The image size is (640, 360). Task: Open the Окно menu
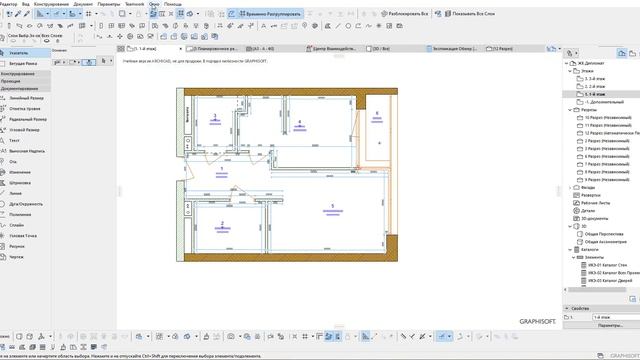(154, 4)
